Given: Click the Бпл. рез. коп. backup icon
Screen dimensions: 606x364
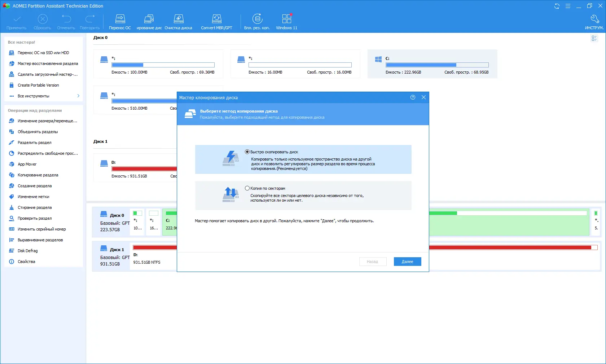Looking at the screenshot, I should (x=257, y=21).
